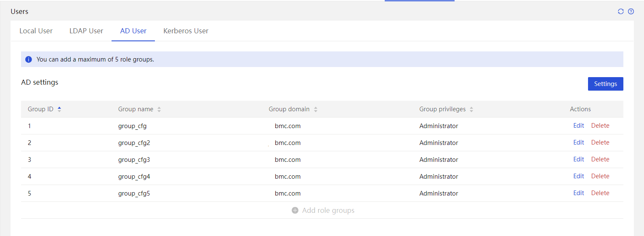Viewport: 644px width, 236px height.
Task: Edit role group group_cfg
Action: click(x=579, y=126)
